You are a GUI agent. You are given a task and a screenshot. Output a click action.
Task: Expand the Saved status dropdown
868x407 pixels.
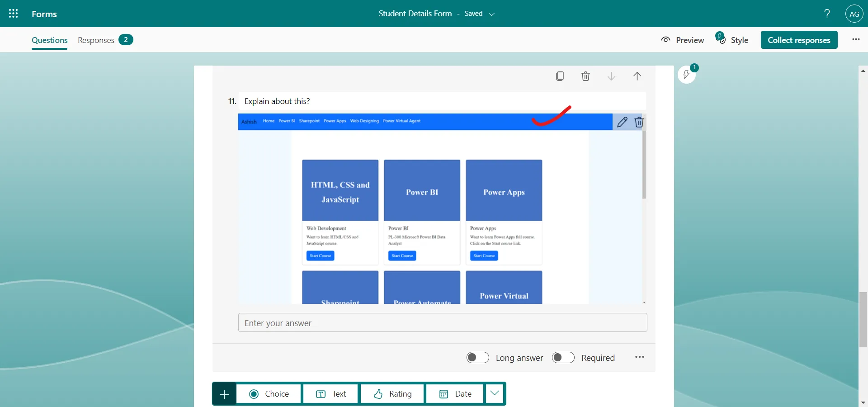point(493,14)
